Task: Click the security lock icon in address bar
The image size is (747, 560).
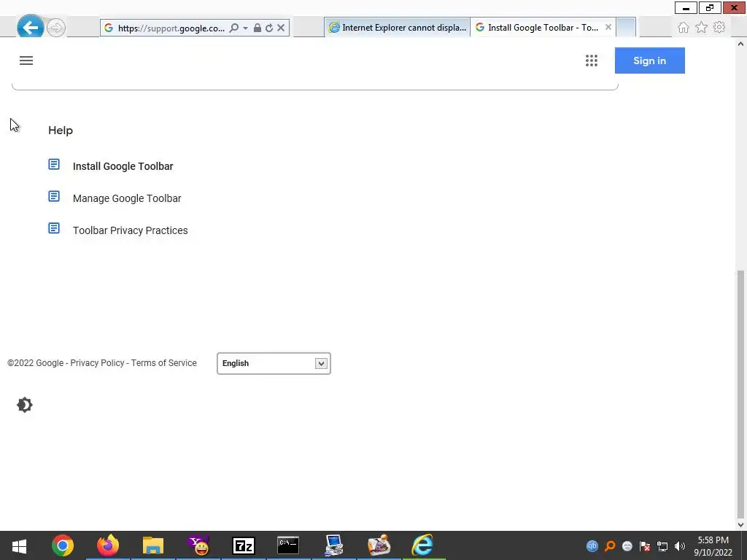Action: click(258, 28)
